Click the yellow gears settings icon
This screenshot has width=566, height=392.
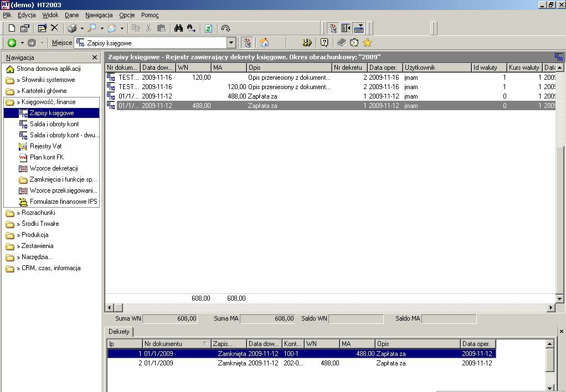[307, 43]
